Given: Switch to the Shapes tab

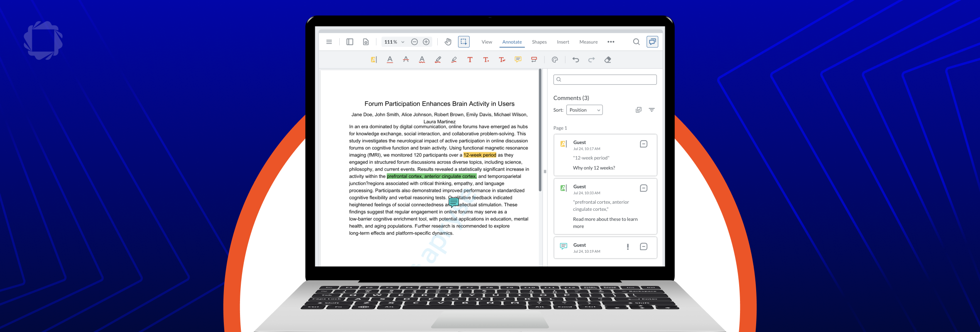Looking at the screenshot, I should pos(539,42).
